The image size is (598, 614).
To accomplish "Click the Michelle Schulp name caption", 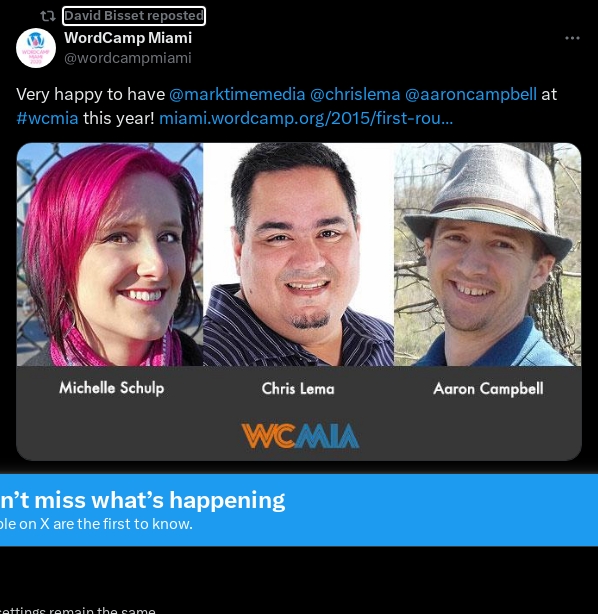I will click(x=112, y=388).
